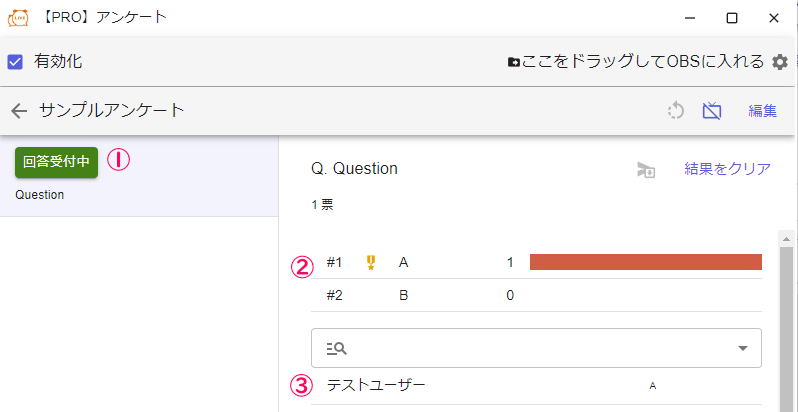Click the medal icon on rank #1
This screenshot has width=798, height=412.
(371, 263)
